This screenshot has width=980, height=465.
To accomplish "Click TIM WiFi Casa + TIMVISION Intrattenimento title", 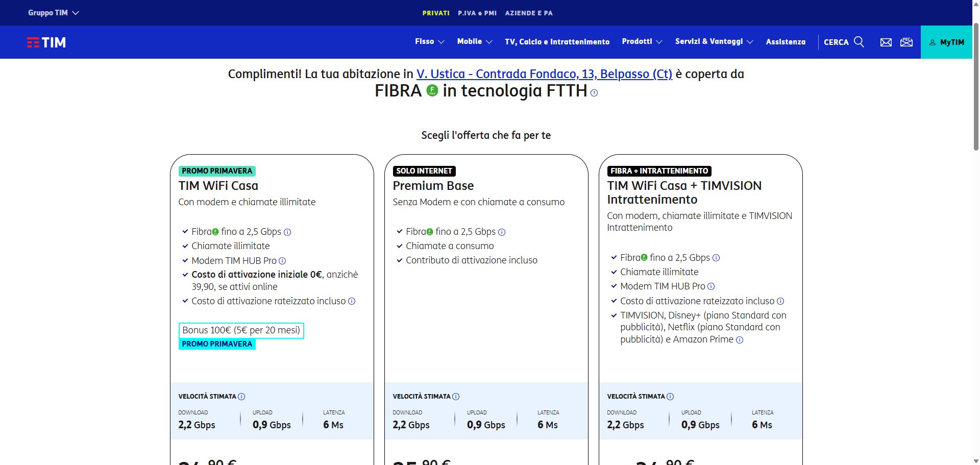I will (684, 192).
